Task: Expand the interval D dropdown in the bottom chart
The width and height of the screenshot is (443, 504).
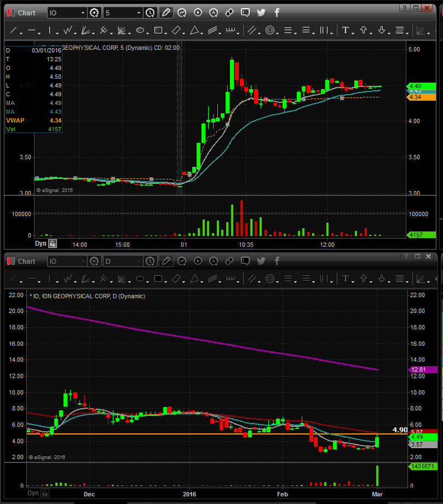Action: 139,262
